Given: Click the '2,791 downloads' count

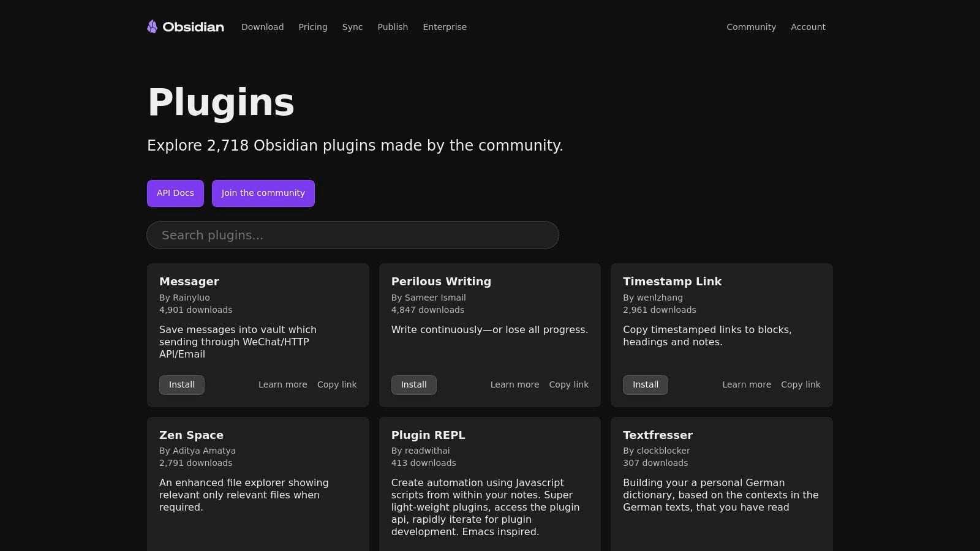Looking at the screenshot, I should pyautogui.click(x=196, y=463).
